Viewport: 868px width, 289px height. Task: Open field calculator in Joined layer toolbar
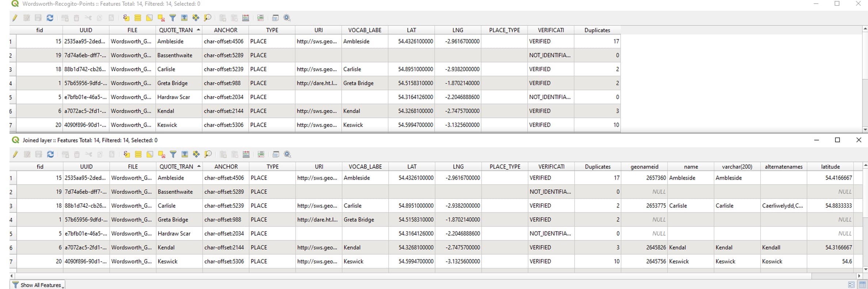click(x=246, y=154)
